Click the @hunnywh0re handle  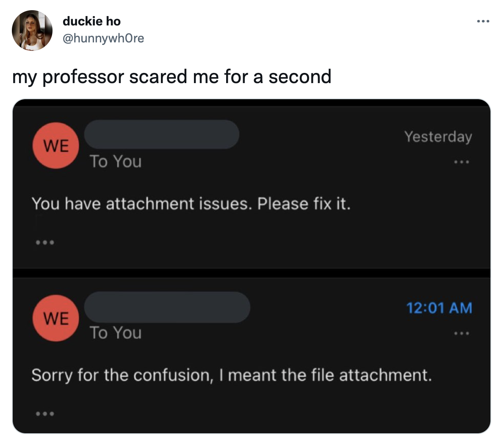(103, 38)
